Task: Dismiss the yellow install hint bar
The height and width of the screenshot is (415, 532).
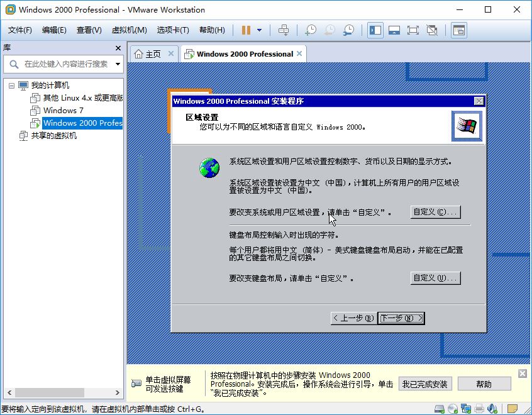Action: point(523,373)
